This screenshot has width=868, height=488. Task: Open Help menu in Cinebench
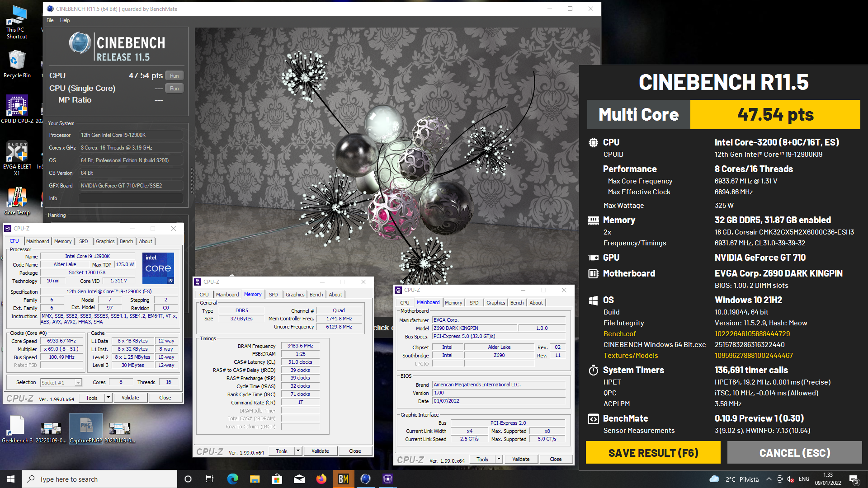click(65, 20)
